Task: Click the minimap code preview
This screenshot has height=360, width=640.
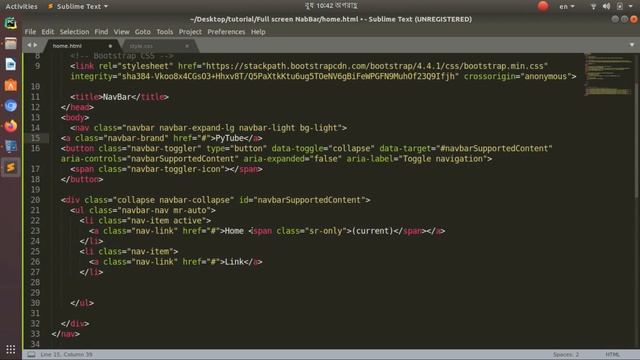Action: point(607,74)
